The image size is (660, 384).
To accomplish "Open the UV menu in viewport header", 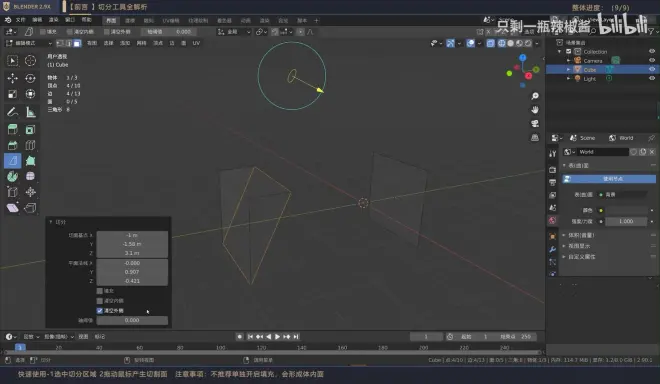I will click(196, 43).
